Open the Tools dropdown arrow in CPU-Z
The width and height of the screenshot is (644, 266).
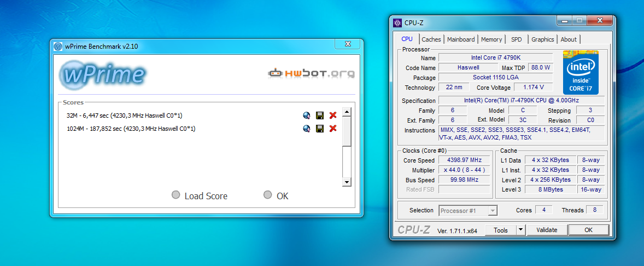click(x=521, y=230)
